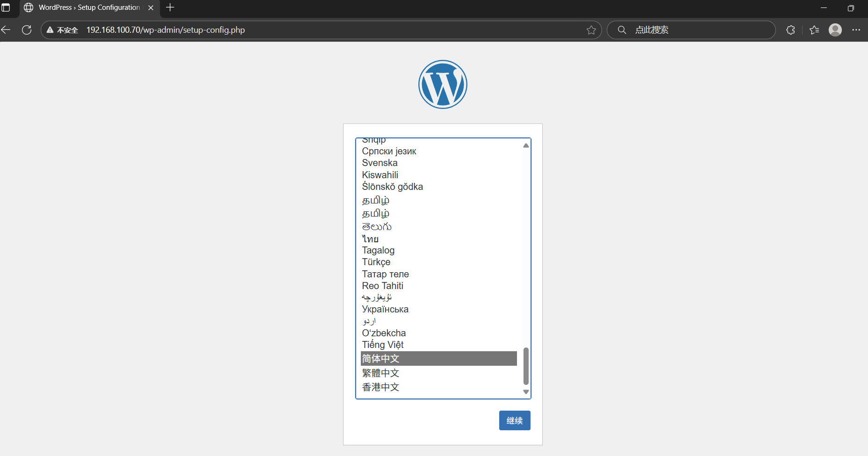Minimize the browser window
Image resolution: width=868 pixels, height=456 pixels.
coord(824,7)
